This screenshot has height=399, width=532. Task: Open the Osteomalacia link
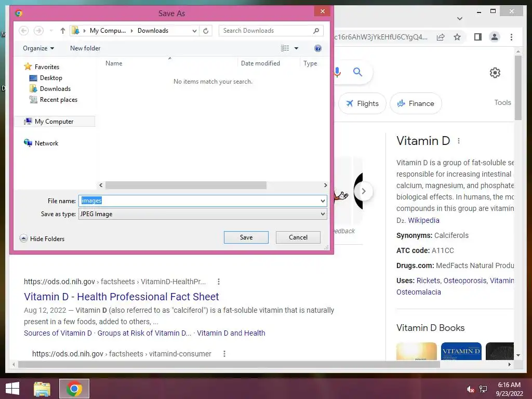point(419,292)
